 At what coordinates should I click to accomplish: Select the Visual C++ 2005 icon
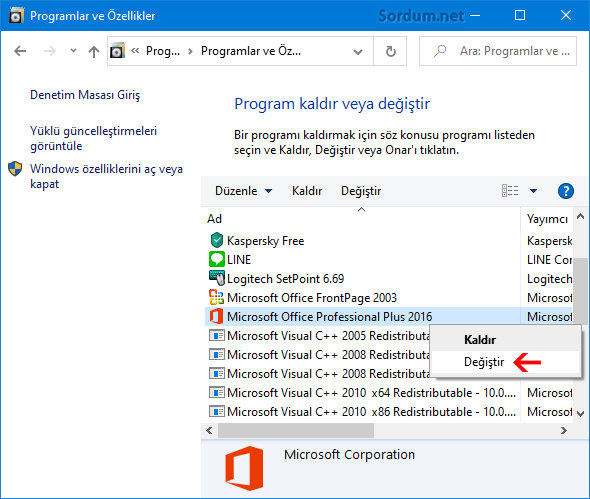[x=217, y=335]
